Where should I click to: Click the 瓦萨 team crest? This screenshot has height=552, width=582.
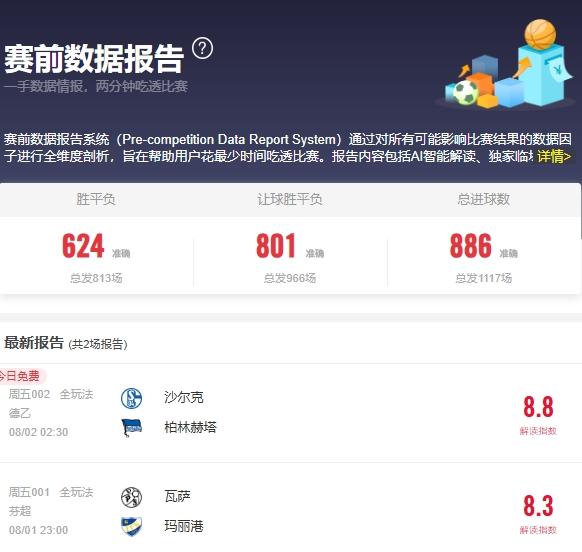pyautogui.click(x=131, y=497)
